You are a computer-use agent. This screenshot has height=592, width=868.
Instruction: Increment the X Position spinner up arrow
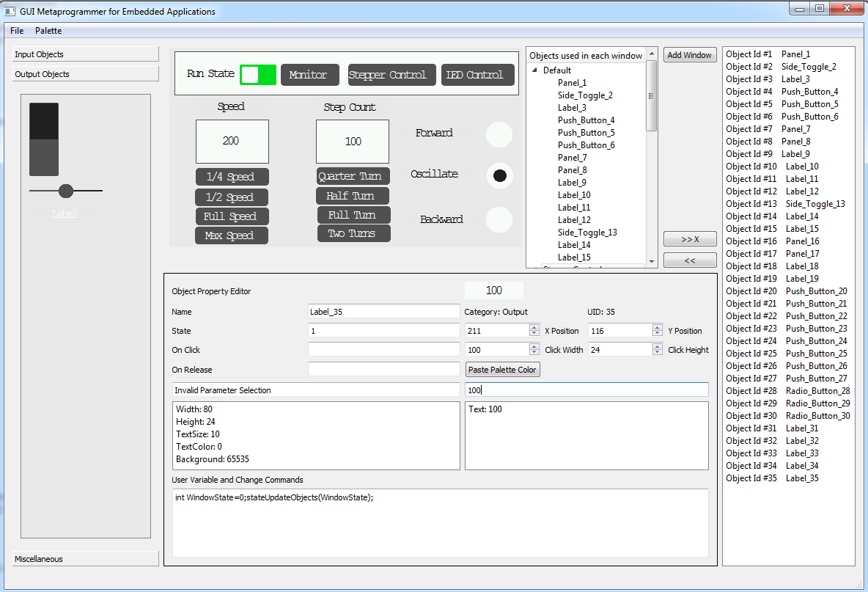tap(534, 327)
